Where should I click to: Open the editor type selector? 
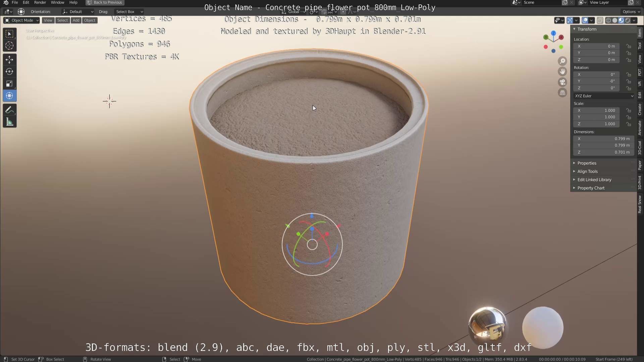click(8, 12)
